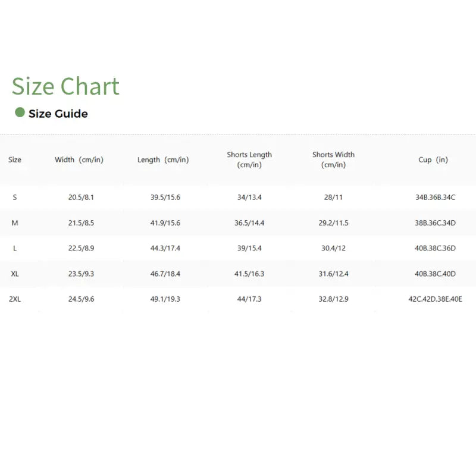This screenshot has height=476, width=476.
Task: Select the Width (cm/in) column header
Action: (79, 159)
